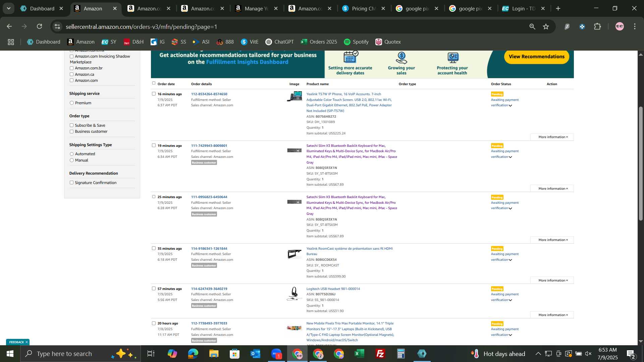Go back to previous page

point(9,26)
